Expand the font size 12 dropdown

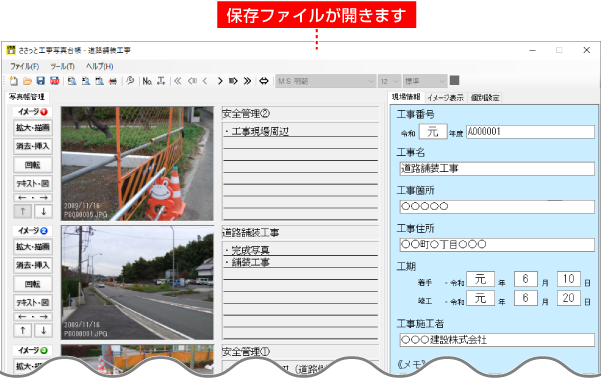coord(389,81)
